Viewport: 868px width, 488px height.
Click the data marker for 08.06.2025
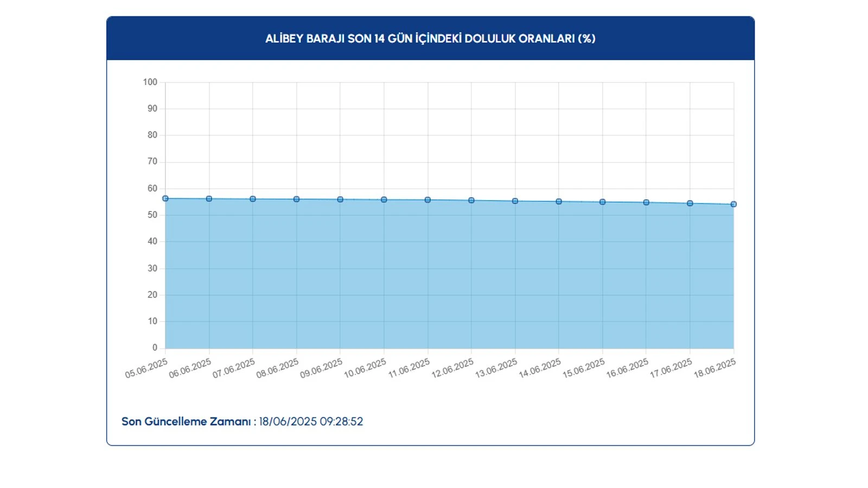pos(296,200)
